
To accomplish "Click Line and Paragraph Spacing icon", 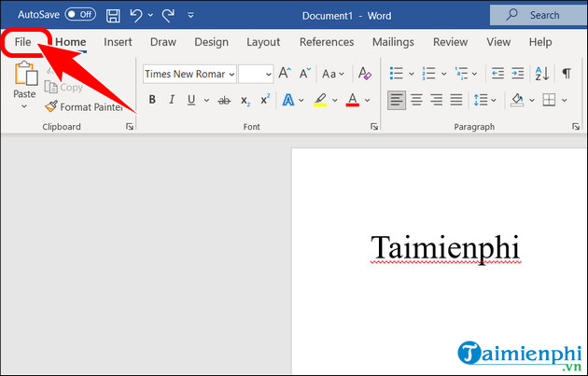I will tap(481, 100).
